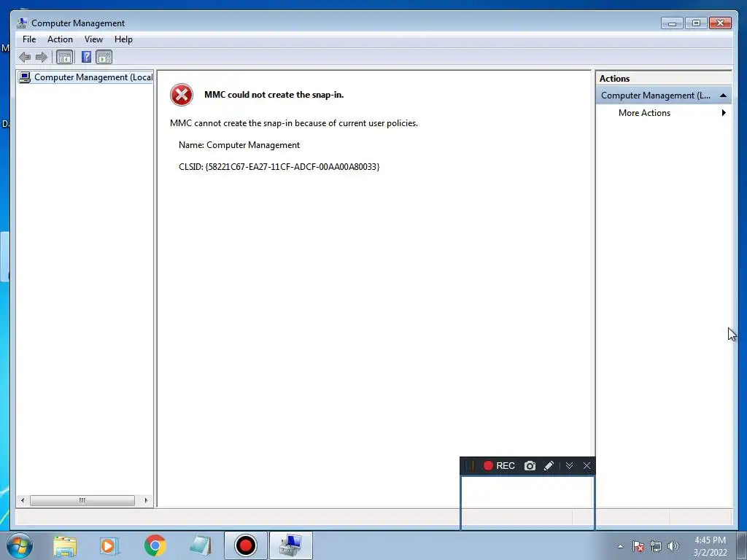Click the recorder drag handle grip
This screenshot has height=560, width=747.
[470, 466]
